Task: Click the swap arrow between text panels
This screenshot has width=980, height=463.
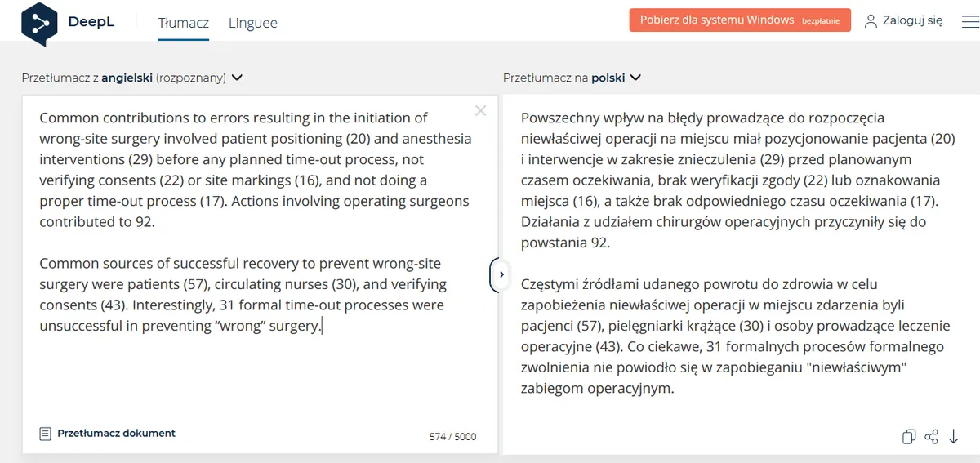Action: [x=500, y=274]
